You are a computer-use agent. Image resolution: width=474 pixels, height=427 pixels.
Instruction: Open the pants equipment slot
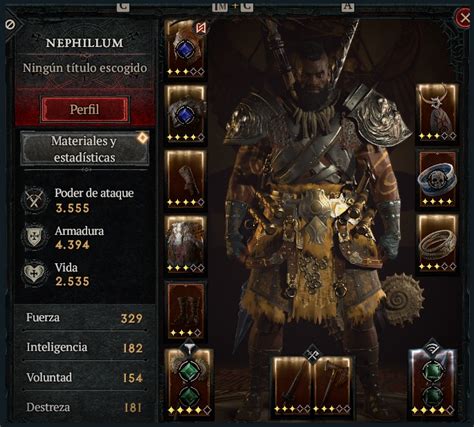[186, 244]
